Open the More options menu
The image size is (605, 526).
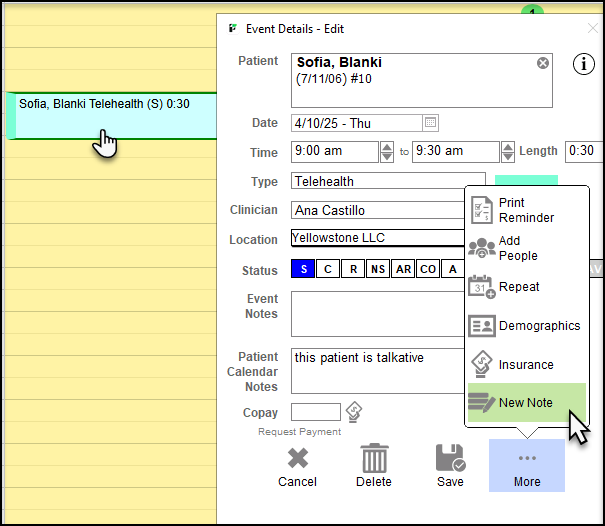[x=527, y=466]
